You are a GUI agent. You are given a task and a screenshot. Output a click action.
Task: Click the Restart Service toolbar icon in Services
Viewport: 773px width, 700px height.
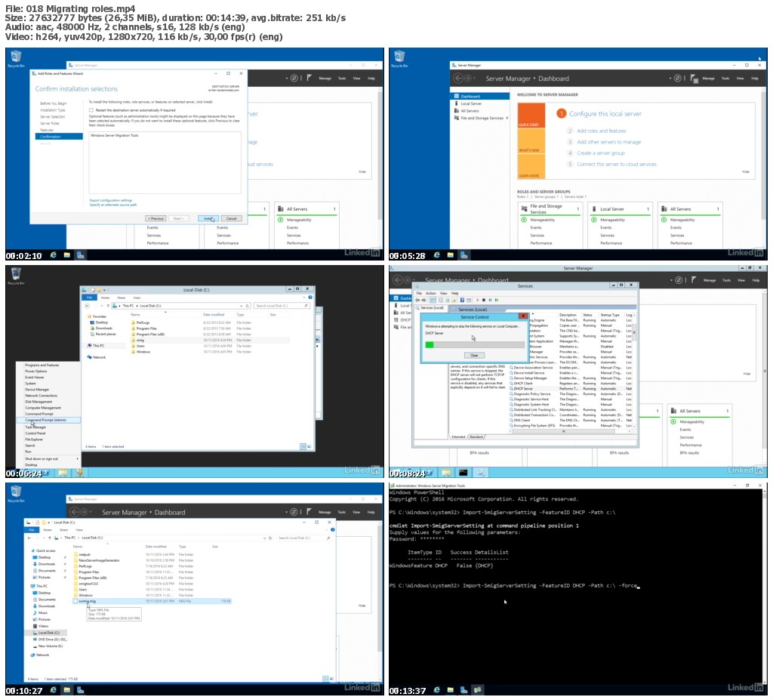pyautogui.click(x=497, y=300)
